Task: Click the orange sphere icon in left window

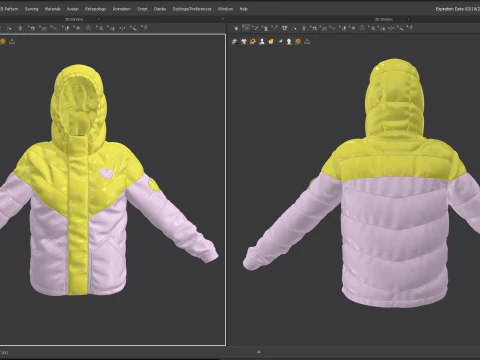Action: (3, 42)
